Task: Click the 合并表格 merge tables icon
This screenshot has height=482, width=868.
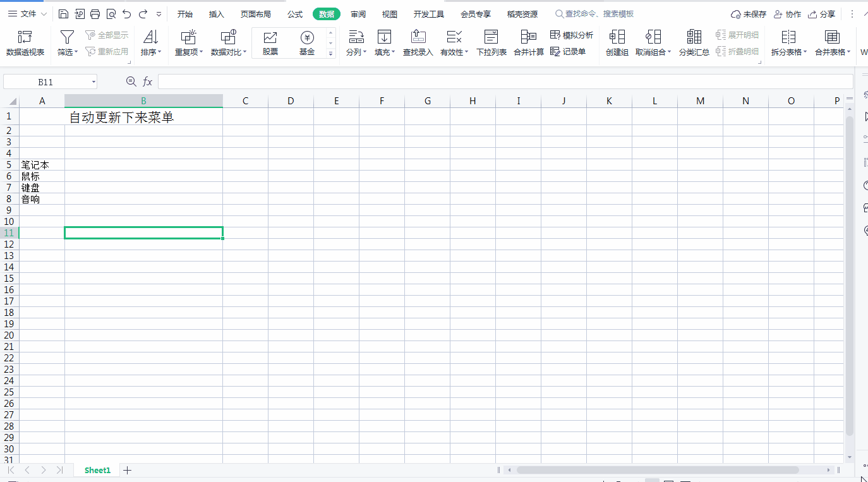Action: 833,37
